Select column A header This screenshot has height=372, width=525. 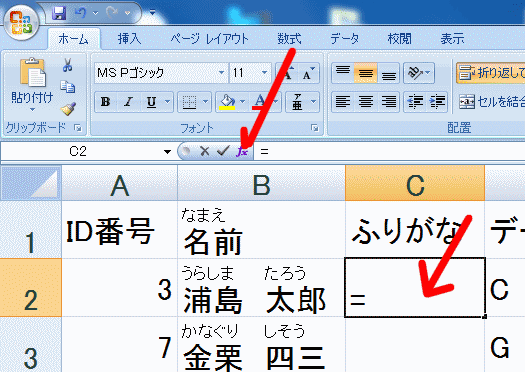(120, 183)
